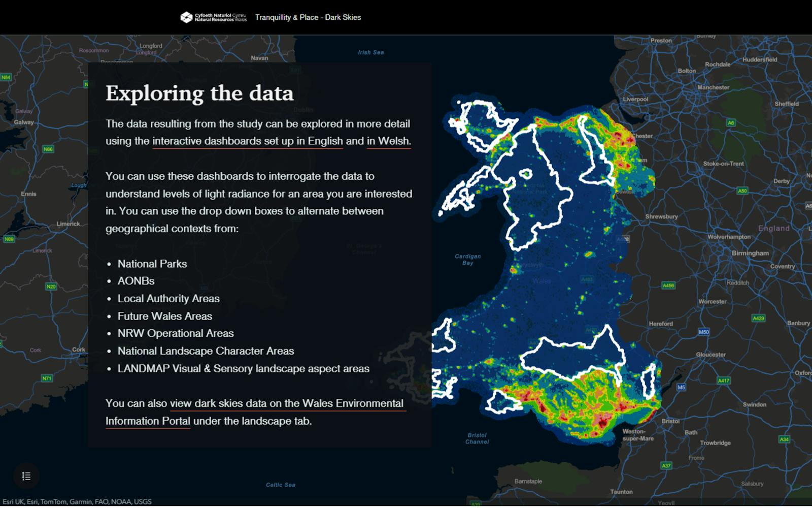812x508 pixels.
Task: Click the A456 road shield on map
Action: pos(668,285)
